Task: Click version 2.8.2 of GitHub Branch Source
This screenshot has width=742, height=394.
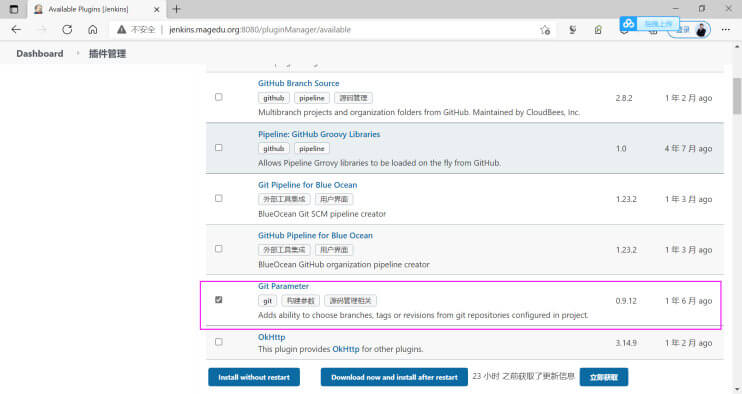Action: point(624,98)
